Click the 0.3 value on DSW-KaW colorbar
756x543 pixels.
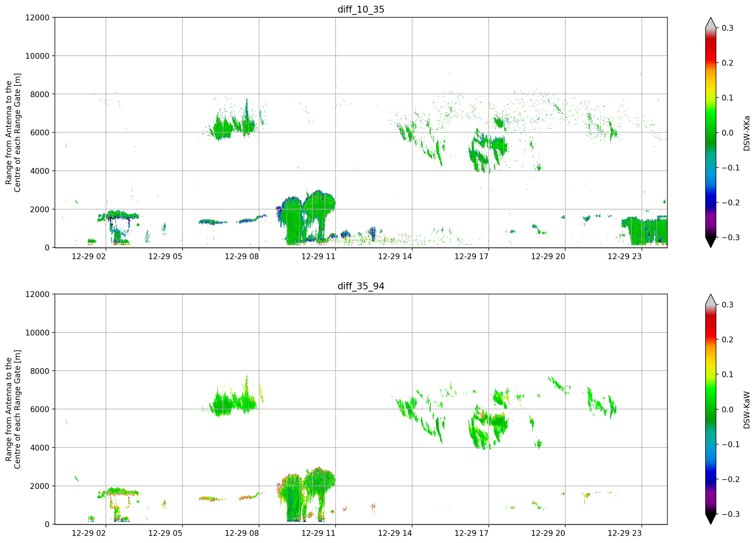728,305
